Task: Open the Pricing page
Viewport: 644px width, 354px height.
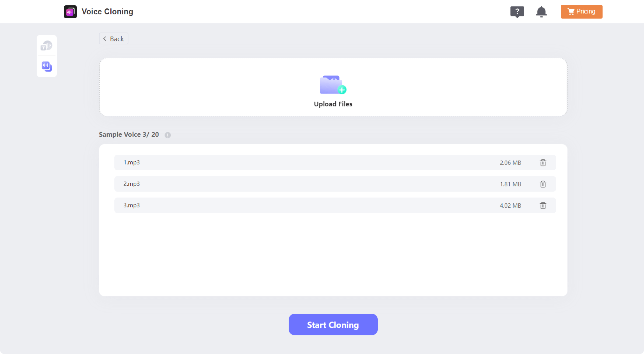Action: click(x=582, y=12)
